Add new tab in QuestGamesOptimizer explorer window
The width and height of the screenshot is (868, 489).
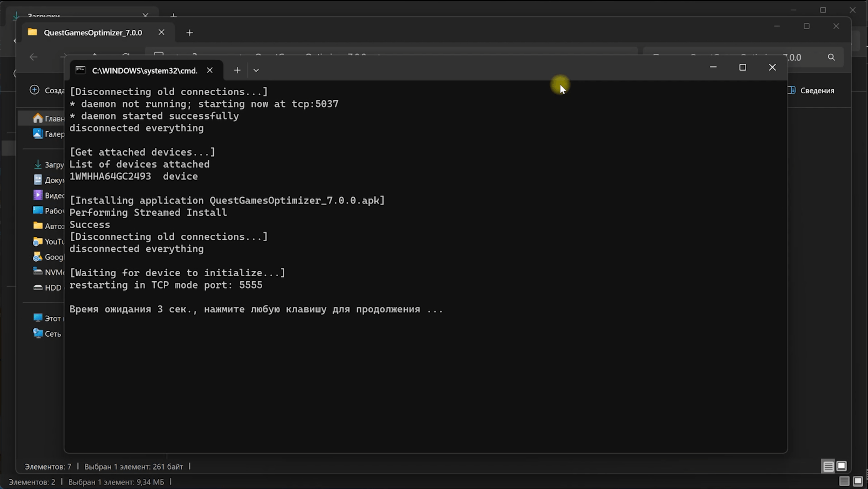189,33
